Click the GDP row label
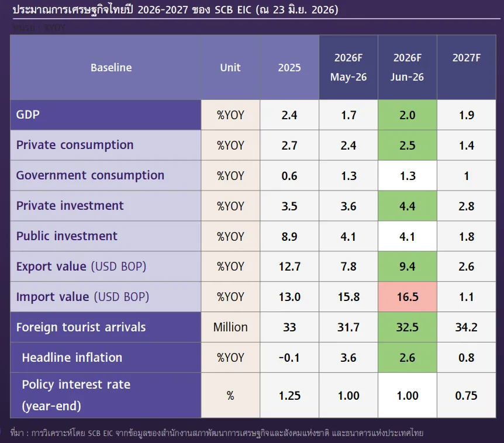The height and width of the screenshot is (443, 504). pos(27,115)
